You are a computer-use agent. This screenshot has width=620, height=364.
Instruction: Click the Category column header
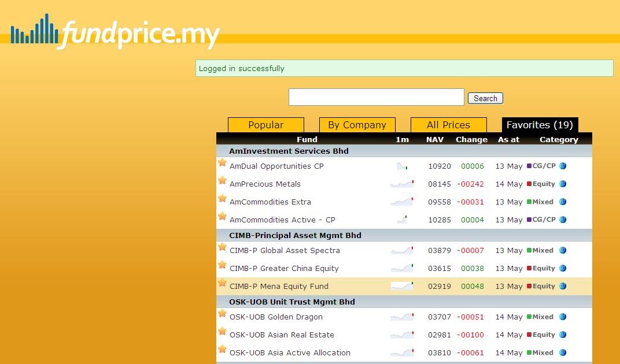[x=559, y=139]
